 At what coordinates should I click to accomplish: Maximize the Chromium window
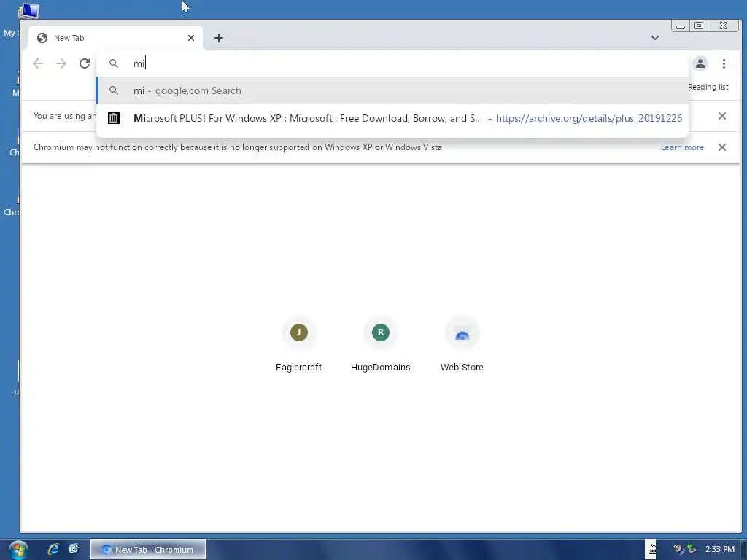698,26
